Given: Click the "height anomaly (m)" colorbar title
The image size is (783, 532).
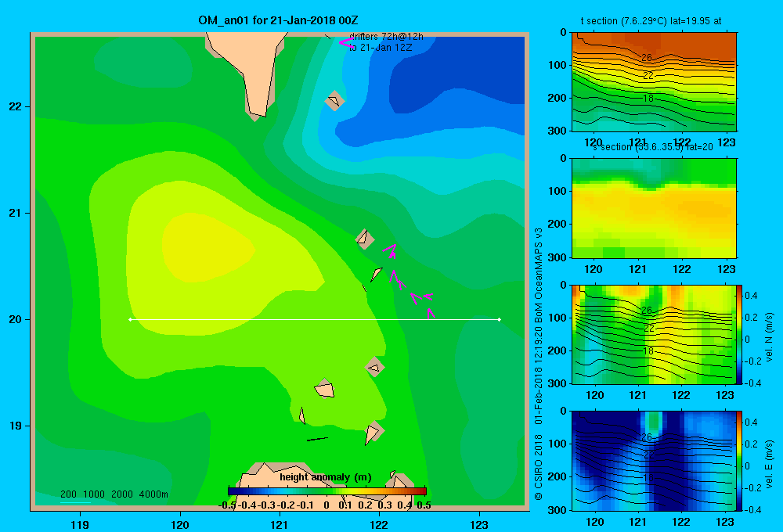Looking at the screenshot, I should pos(326,477).
